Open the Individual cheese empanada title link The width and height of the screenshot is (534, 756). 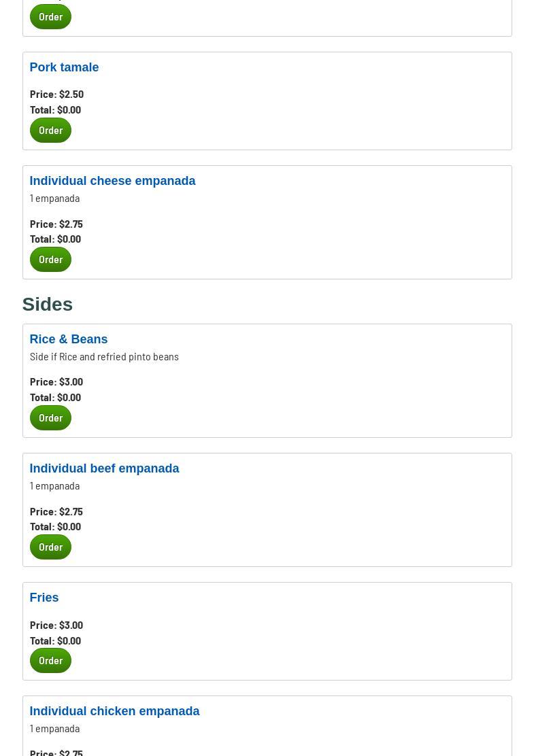112,181
